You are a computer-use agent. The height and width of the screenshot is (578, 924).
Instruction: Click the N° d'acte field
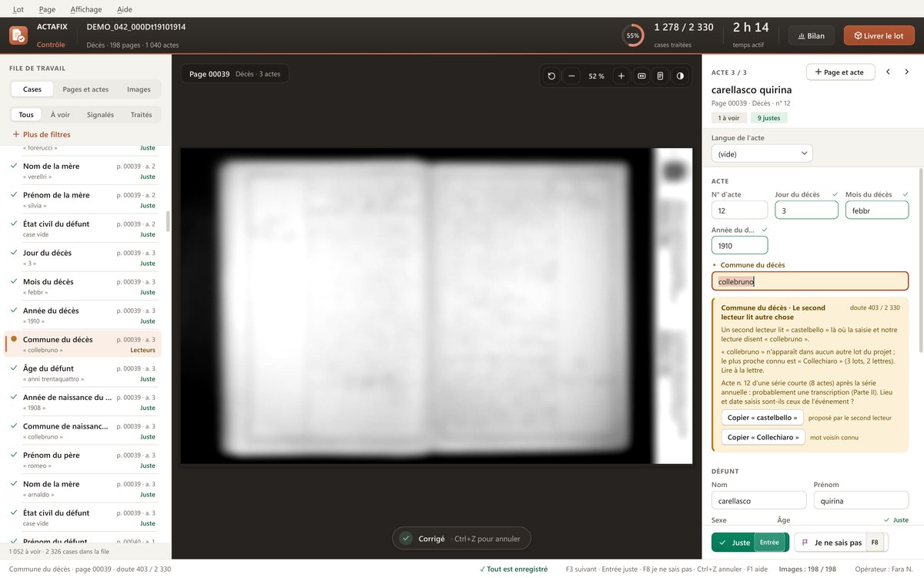(x=740, y=210)
